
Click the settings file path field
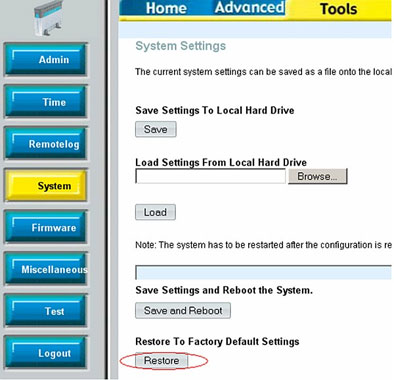click(x=210, y=176)
